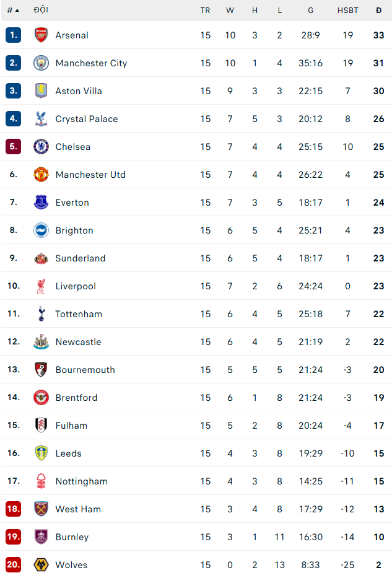Click the Arsenal club crest icon
The image size is (392, 578).
tap(41, 35)
